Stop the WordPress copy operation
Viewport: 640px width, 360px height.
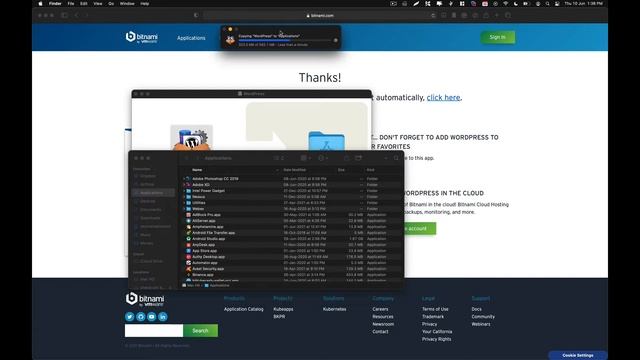click(336, 40)
